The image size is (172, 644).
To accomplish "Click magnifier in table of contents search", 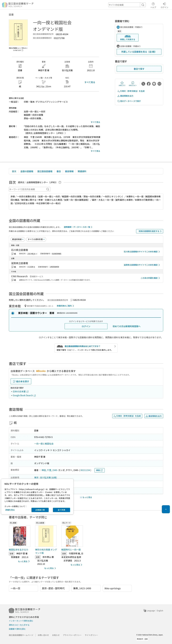I will (x=48, y=189).
